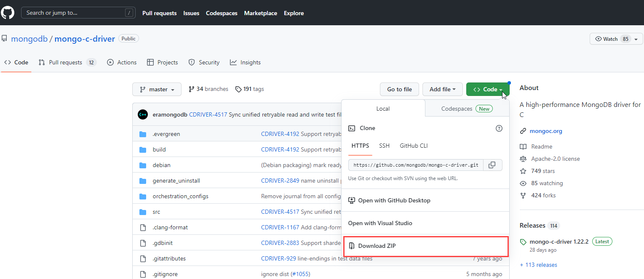This screenshot has height=279, width=644.
Task: Open the Watch dropdown arrow
Action: pyautogui.click(x=636, y=39)
